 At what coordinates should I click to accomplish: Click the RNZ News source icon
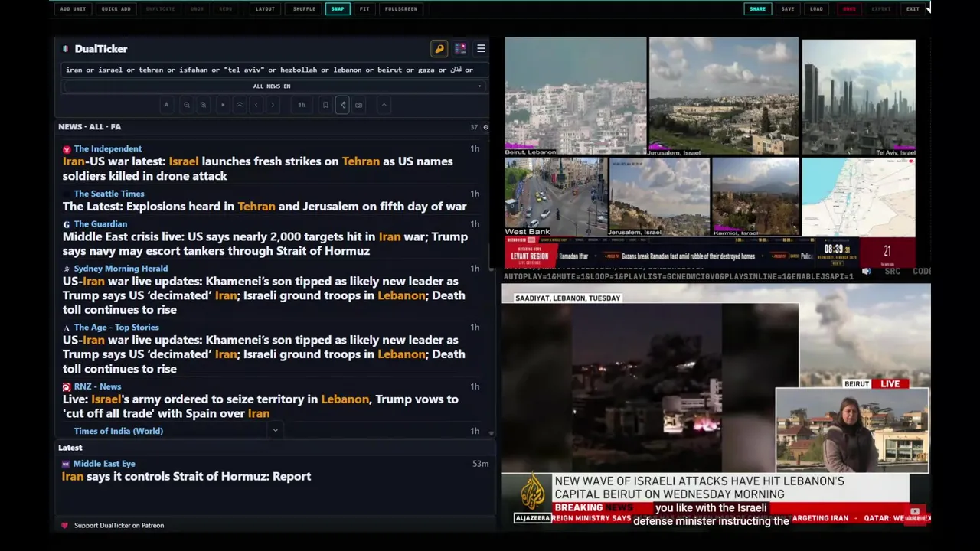coord(67,387)
